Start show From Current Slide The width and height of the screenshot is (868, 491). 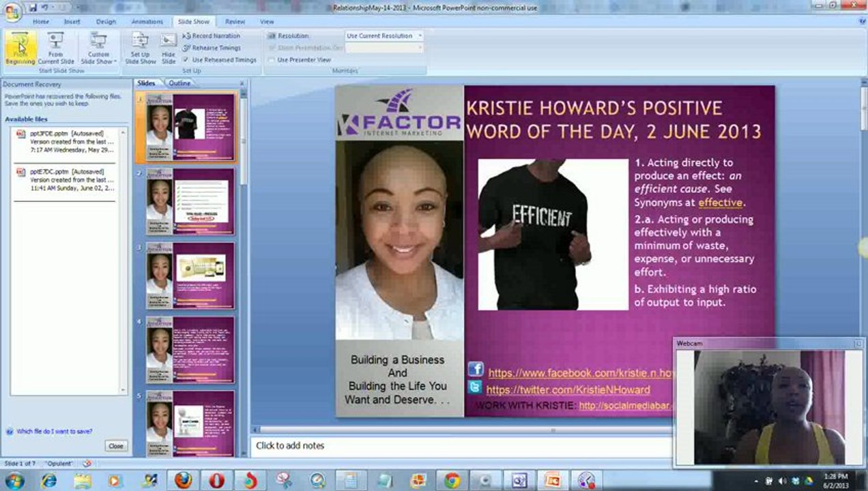(55, 48)
